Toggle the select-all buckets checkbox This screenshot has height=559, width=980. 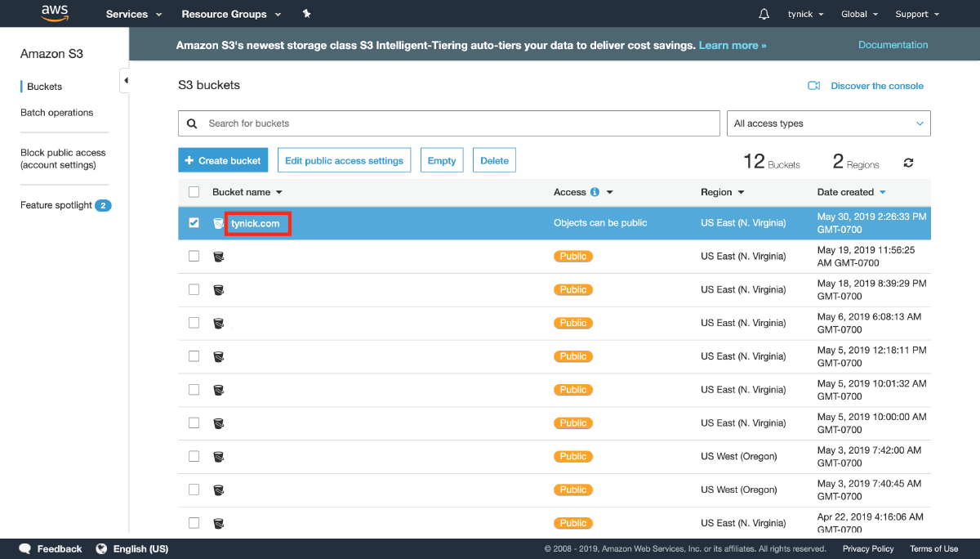194,192
